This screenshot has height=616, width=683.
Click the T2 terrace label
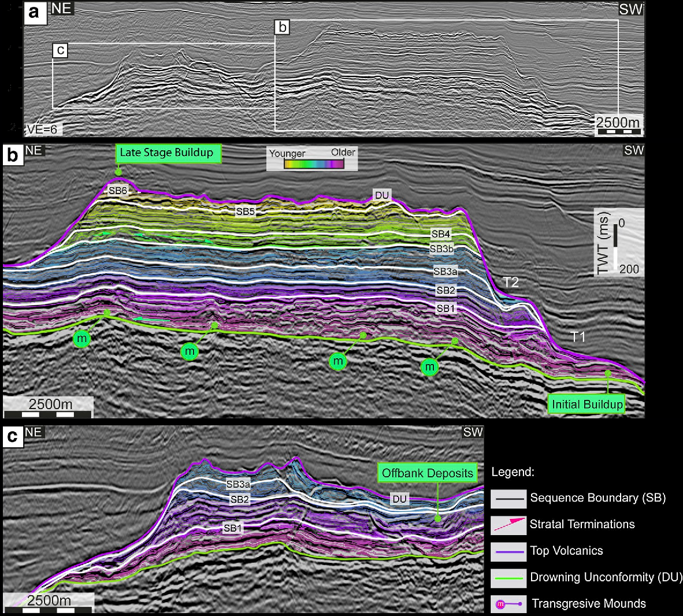pyautogui.click(x=510, y=282)
